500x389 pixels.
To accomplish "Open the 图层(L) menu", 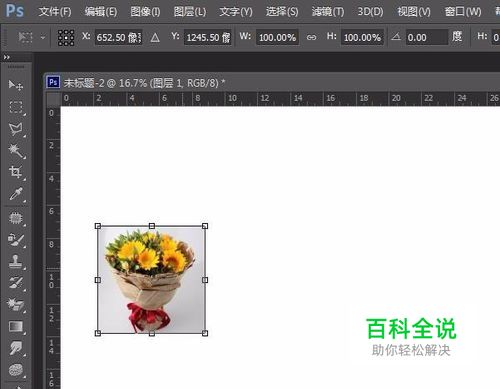I will [190, 12].
